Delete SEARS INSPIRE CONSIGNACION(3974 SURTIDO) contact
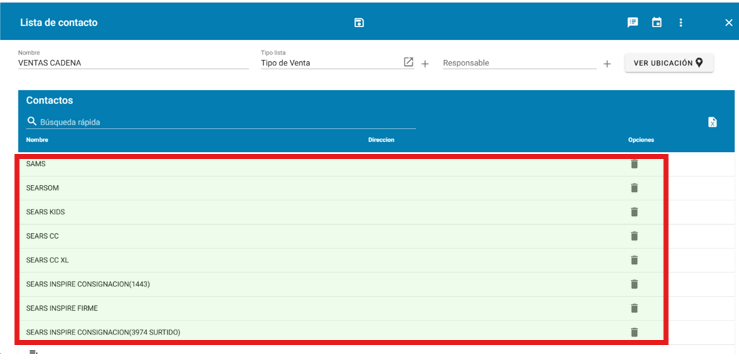This screenshot has height=361, width=739. pyautogui.click(x=634, y=332)
